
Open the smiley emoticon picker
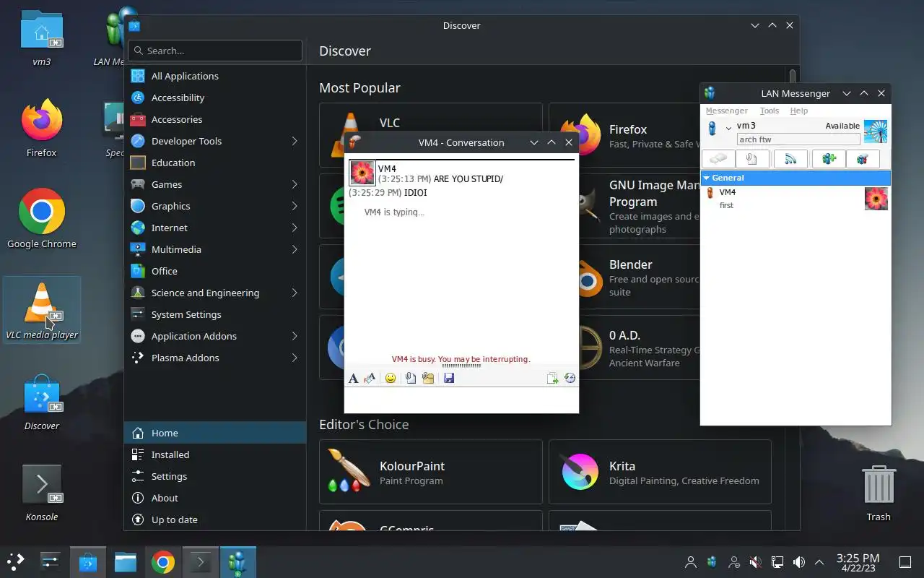(391, 378)
